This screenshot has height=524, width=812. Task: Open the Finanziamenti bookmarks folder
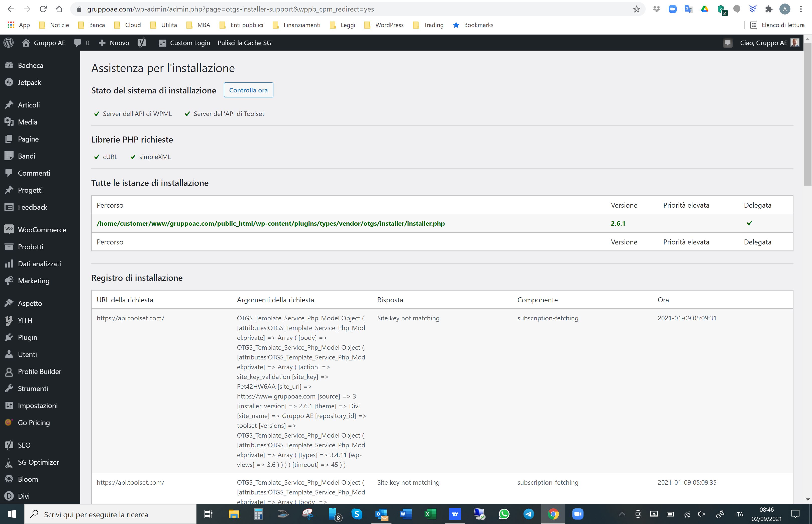[296, 25]
